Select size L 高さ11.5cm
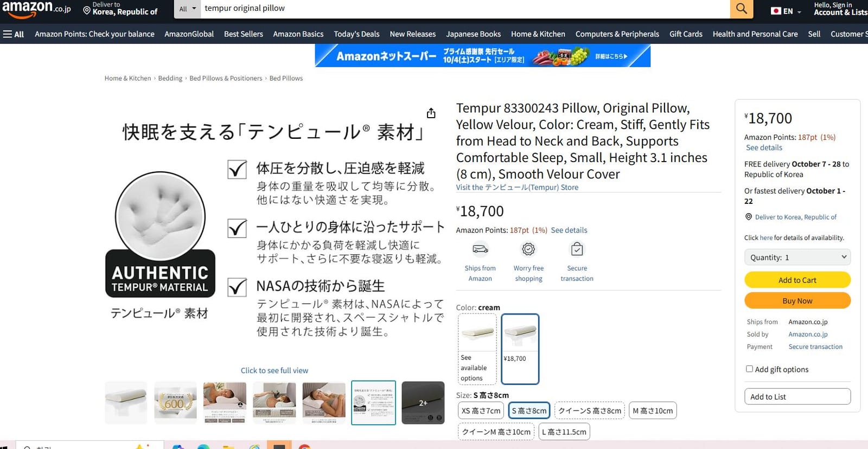868x449 pixels. coord(564,432)
